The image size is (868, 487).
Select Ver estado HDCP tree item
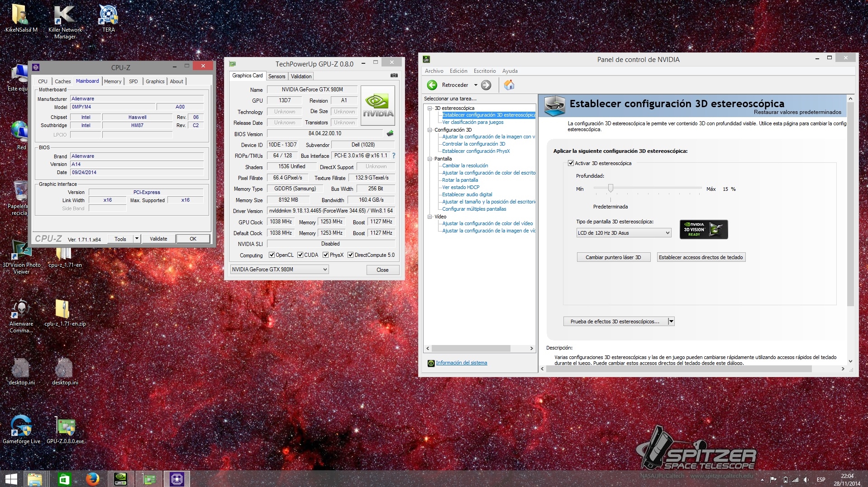tap(460, 187)
